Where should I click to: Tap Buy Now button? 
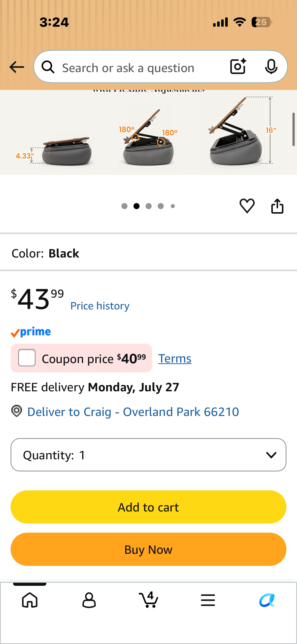click(148, 549)
